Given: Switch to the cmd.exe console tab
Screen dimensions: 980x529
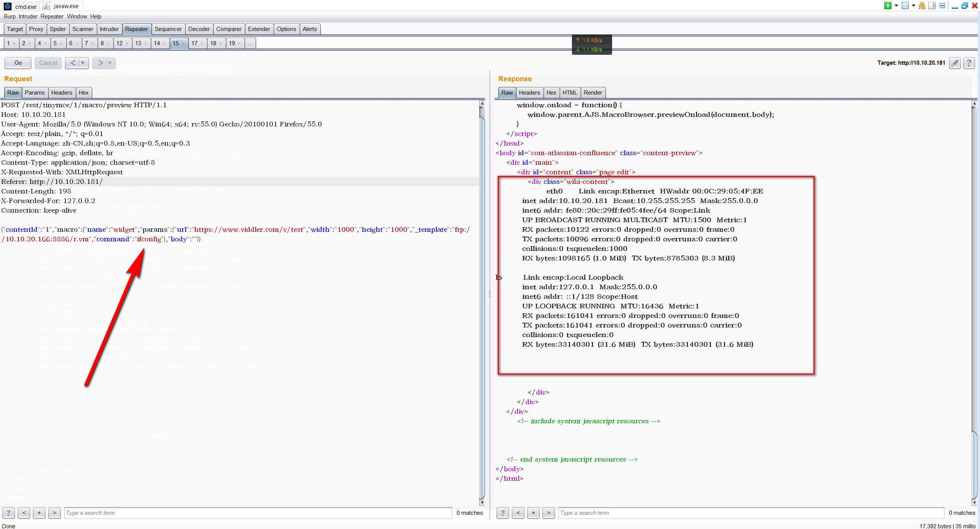Looking at the screenshot, I should [x=20, y=6].
